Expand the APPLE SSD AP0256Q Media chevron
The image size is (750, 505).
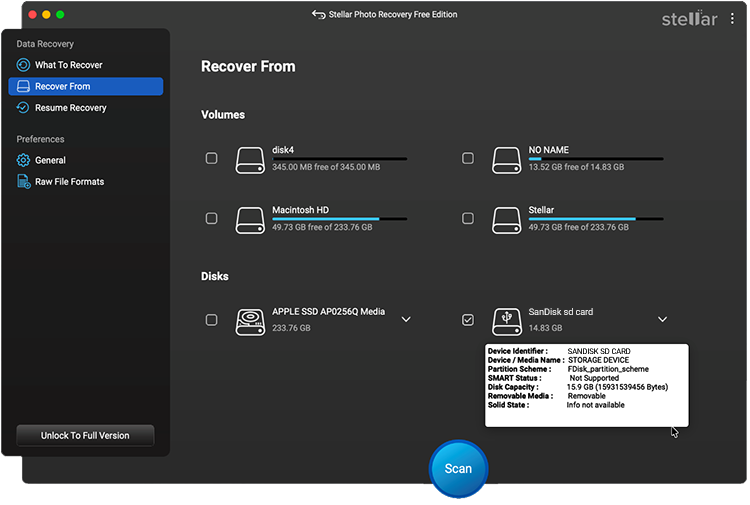pos(406,319)
